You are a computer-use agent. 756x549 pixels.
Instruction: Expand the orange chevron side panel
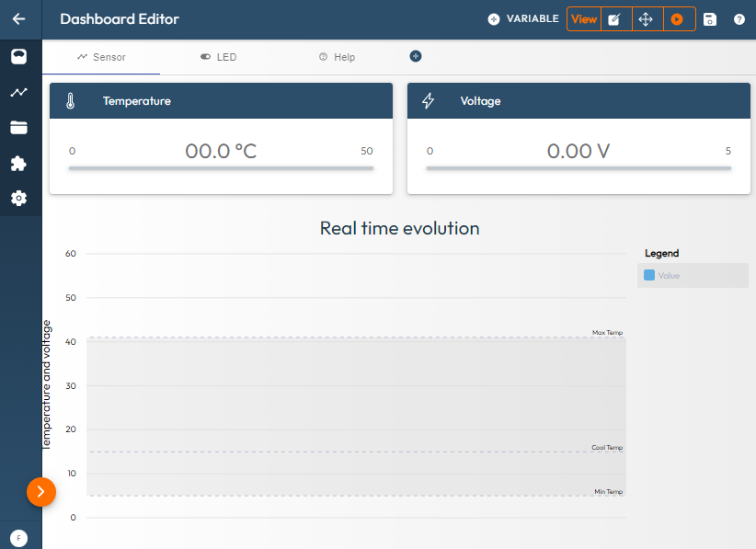click(x=41, y=492)
